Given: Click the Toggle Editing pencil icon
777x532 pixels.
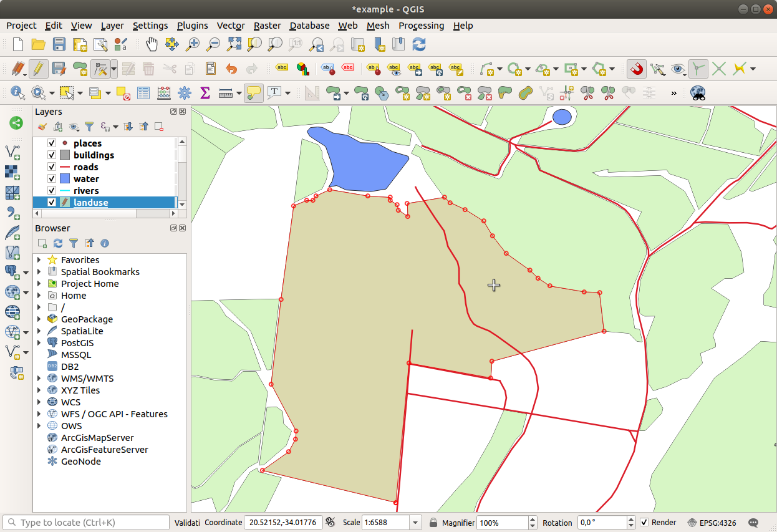Looking at the screenshot, I should click(x=38, y=69).
